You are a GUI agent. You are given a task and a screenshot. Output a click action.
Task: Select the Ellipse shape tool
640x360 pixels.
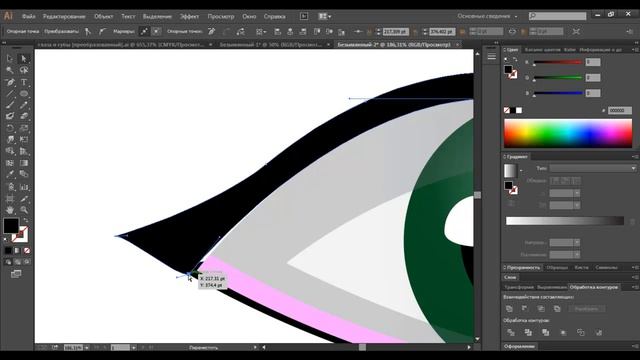24,93
